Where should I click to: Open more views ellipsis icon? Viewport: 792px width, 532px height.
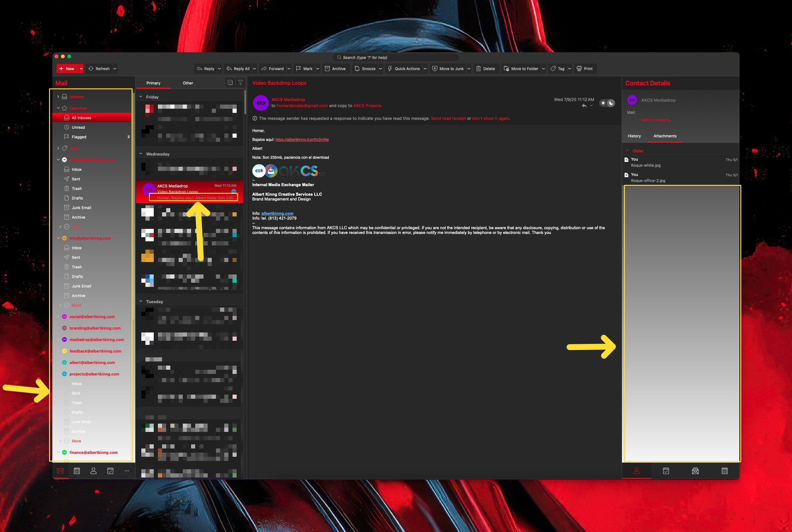[x=127, y=471]
